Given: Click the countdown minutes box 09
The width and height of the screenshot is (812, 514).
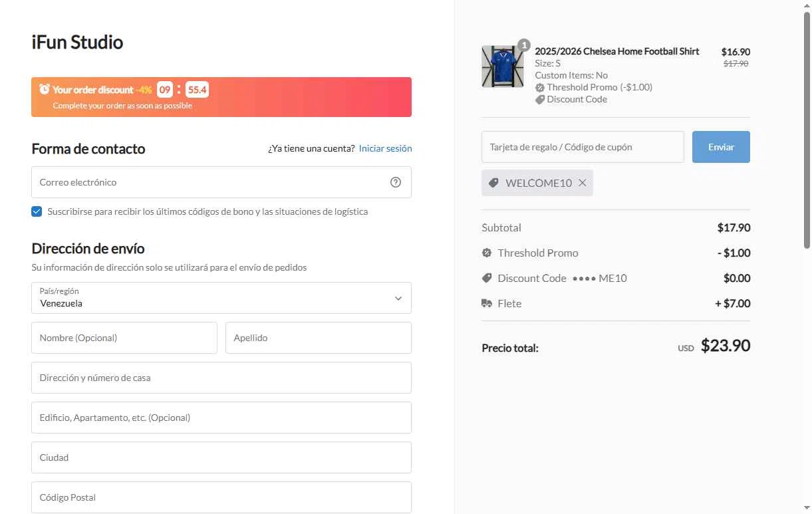Looking at the screenshot, I should [x=165, y=90].
